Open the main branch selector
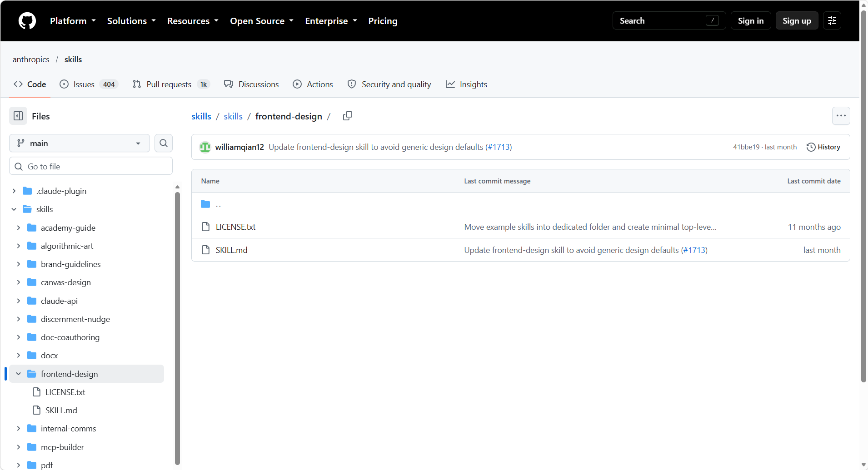Viewport: 868px width, 470px height. coord(80,143)
